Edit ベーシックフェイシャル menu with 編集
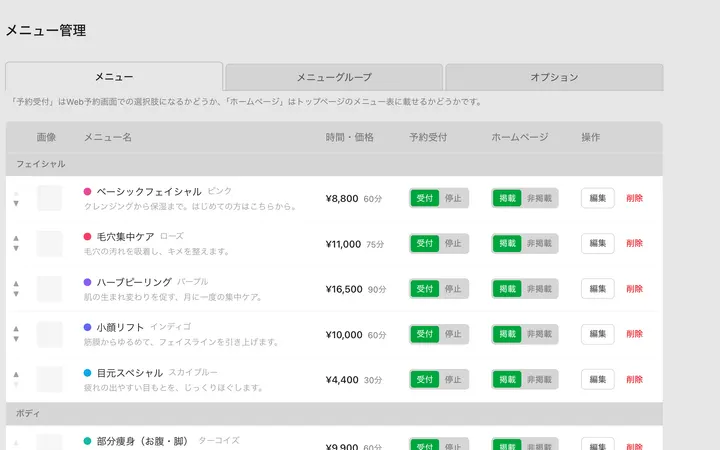Screen dimensions: 720x450 pos(598,198)
